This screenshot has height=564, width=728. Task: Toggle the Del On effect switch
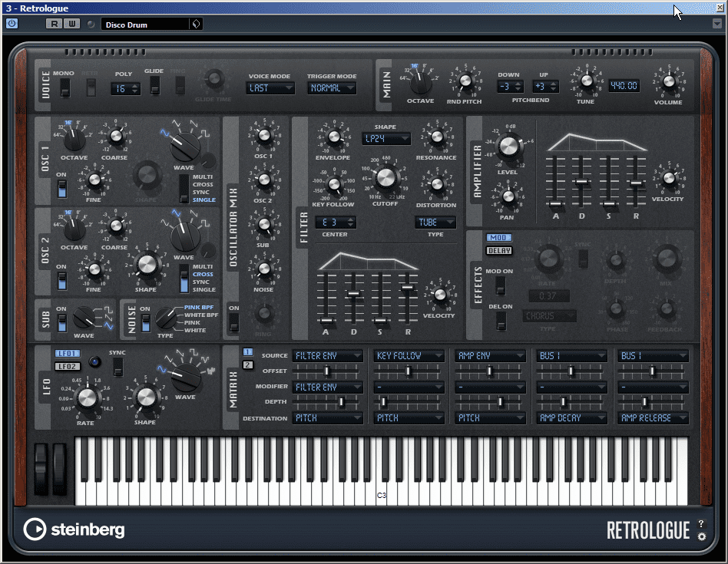point(501,321)
